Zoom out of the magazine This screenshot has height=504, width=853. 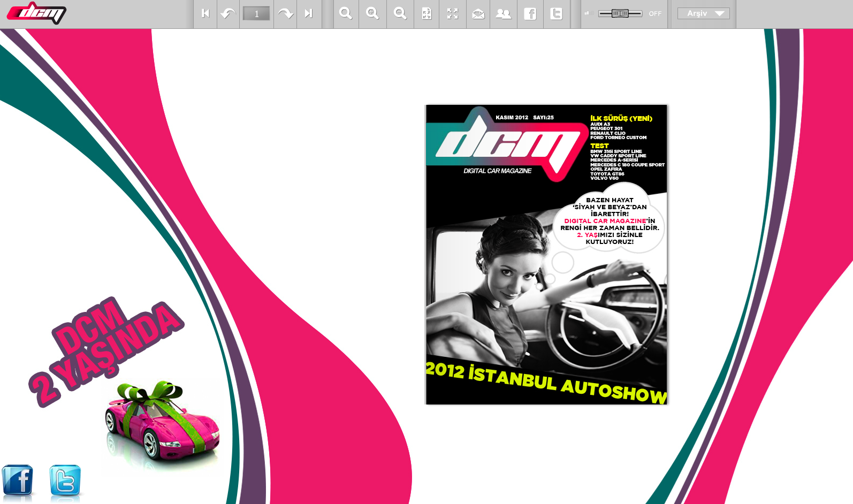[x=400, y=14]
